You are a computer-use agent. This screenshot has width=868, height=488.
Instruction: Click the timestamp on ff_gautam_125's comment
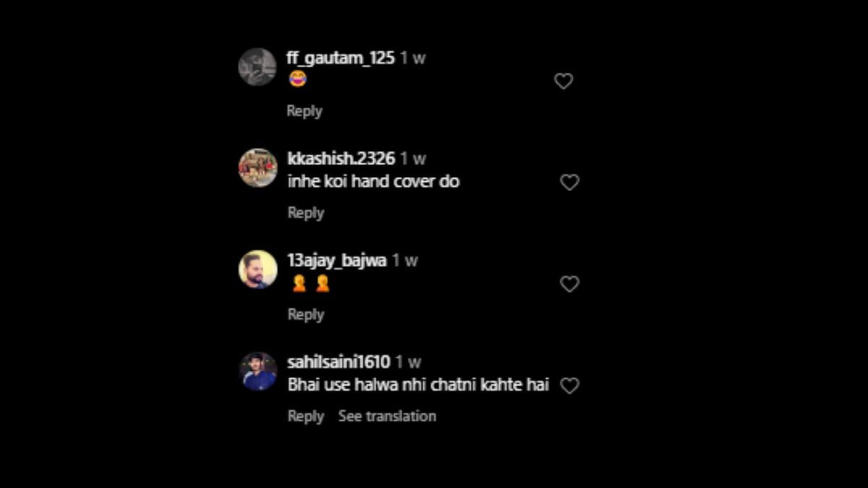pyautogui.click(x=414, y=59)
